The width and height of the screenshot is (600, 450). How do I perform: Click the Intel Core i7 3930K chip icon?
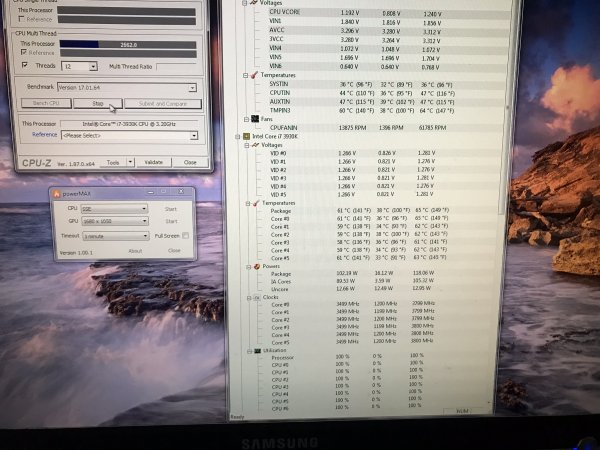click(246, 136)
